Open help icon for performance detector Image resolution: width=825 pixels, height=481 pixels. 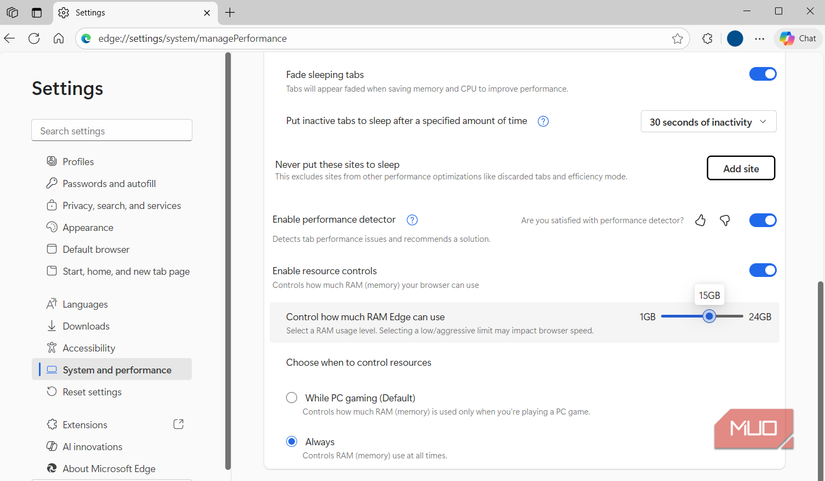tap(412, 220)
